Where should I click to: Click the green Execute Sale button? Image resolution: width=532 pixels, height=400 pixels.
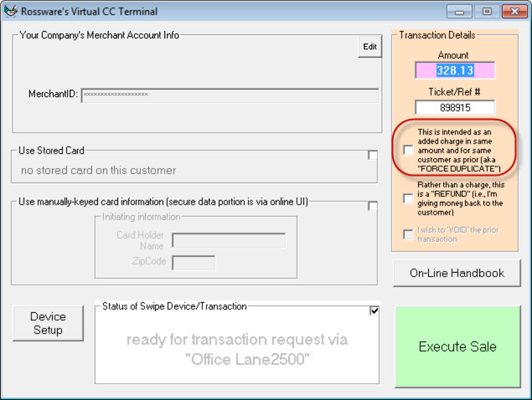(x=458, y=347)
